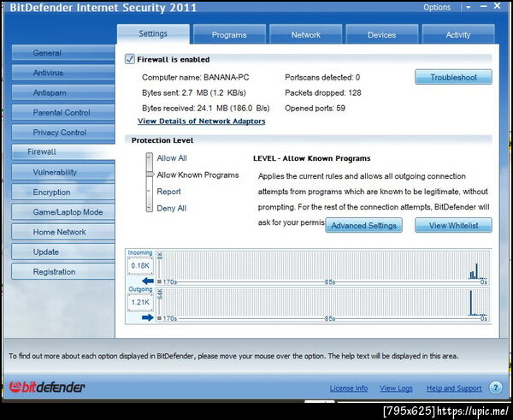The height and width of the screenshot is (420, 513).
Task: Open the Devices tab
Action: pos(382,35)
